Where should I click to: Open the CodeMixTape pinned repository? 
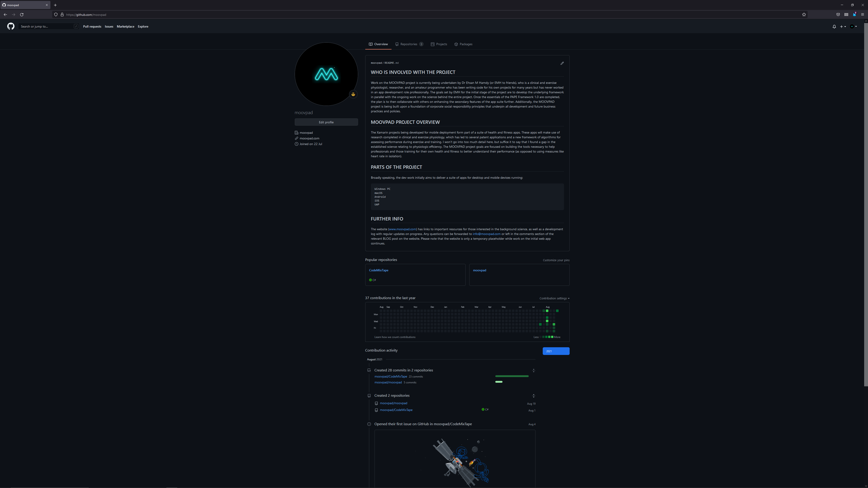coord(378,270)
